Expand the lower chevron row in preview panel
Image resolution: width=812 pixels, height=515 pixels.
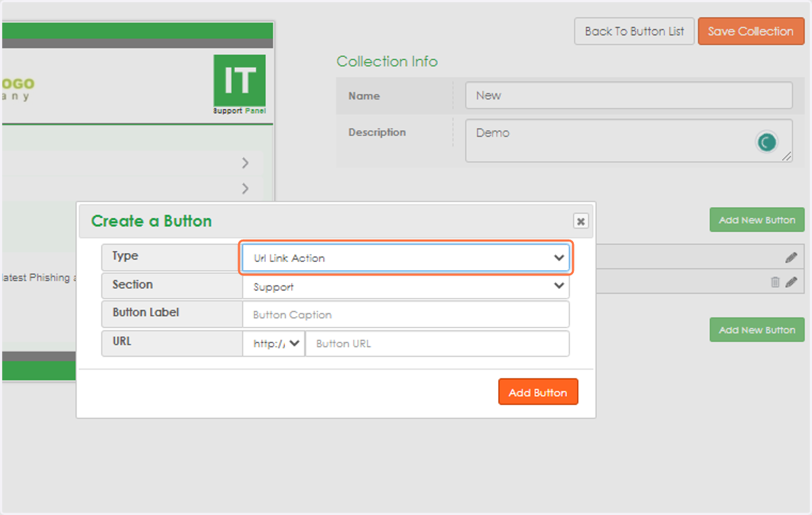[x=245, y=188]
